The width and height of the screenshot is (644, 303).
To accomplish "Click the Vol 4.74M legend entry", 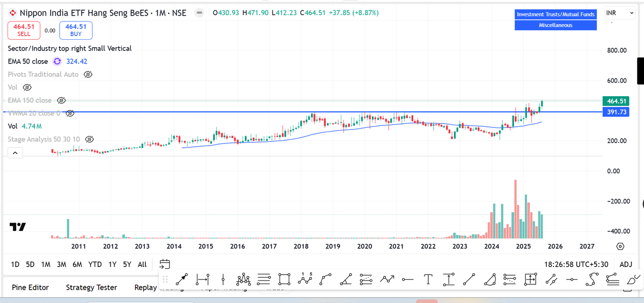I will (24, 126).
